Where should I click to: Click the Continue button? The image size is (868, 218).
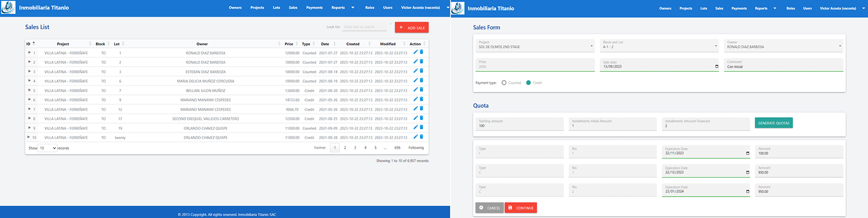click(520, 208)
